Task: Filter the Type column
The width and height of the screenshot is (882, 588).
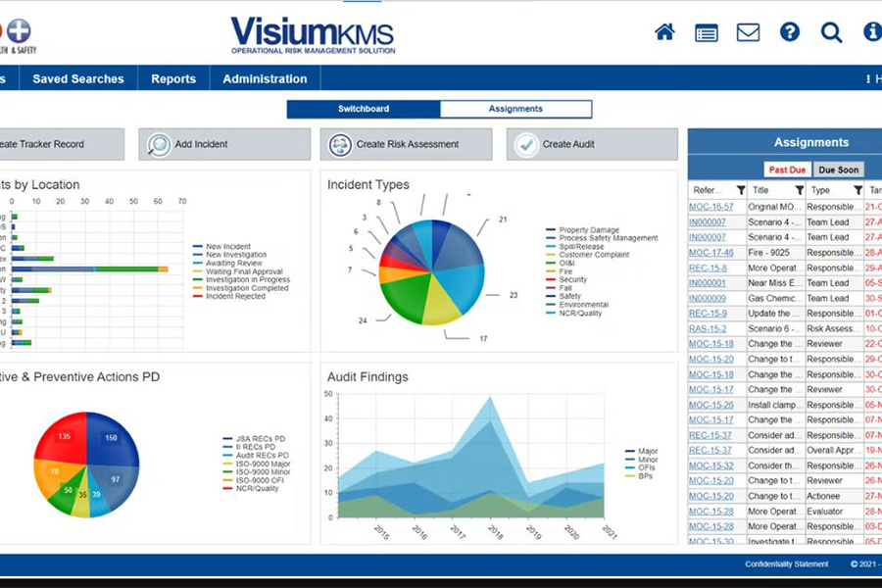Action: coord(857,190)
